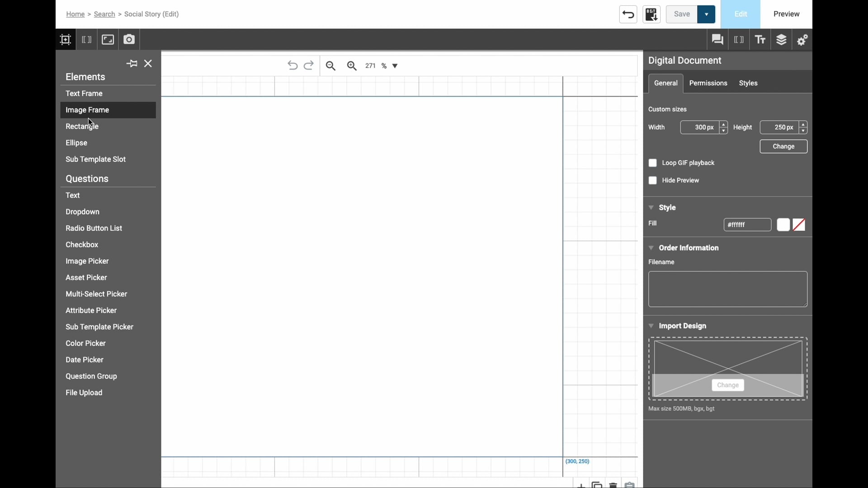868x488 pixels.
Task: Apply sizes with the Change button
Action: tap(784, 147)
